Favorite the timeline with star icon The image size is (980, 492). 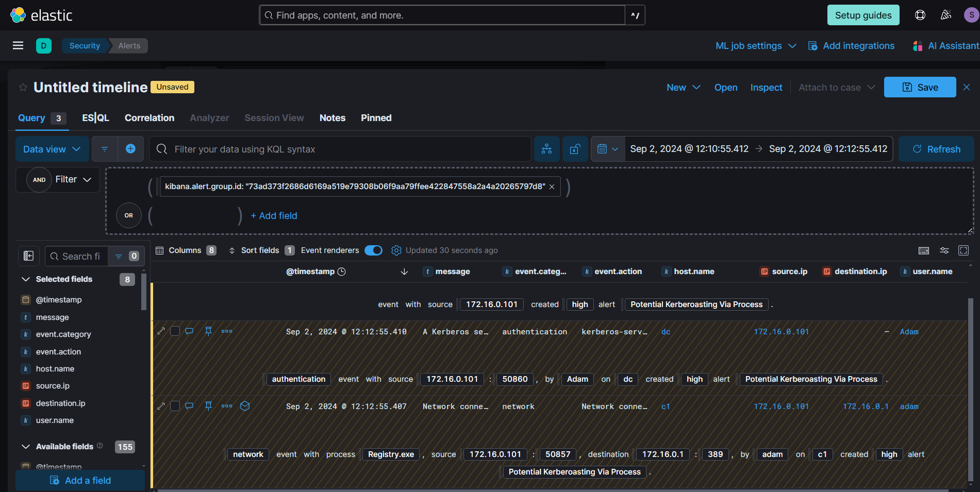[x=23, y=88]
